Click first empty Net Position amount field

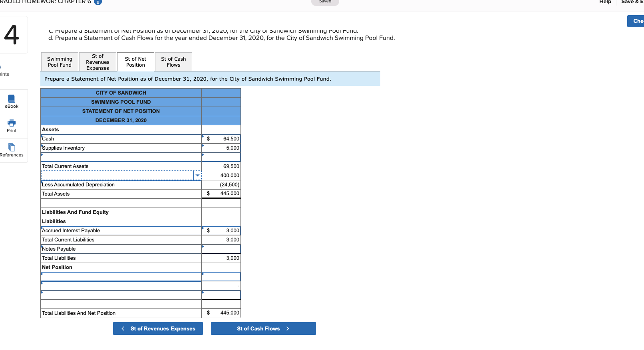[221, 277]
